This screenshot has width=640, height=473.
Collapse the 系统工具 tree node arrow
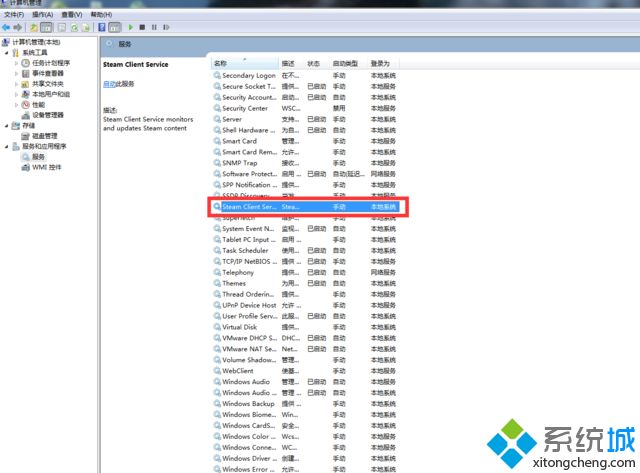click(x=7, y=53)
